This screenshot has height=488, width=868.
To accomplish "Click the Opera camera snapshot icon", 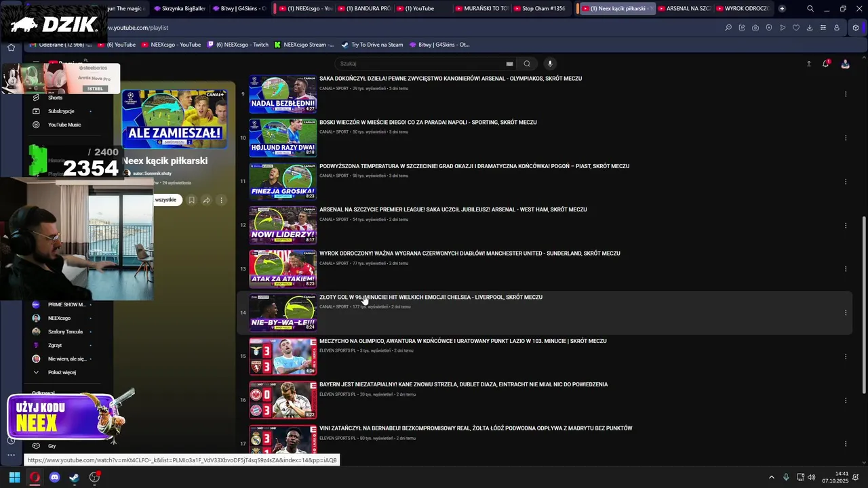I will [755, 28].
